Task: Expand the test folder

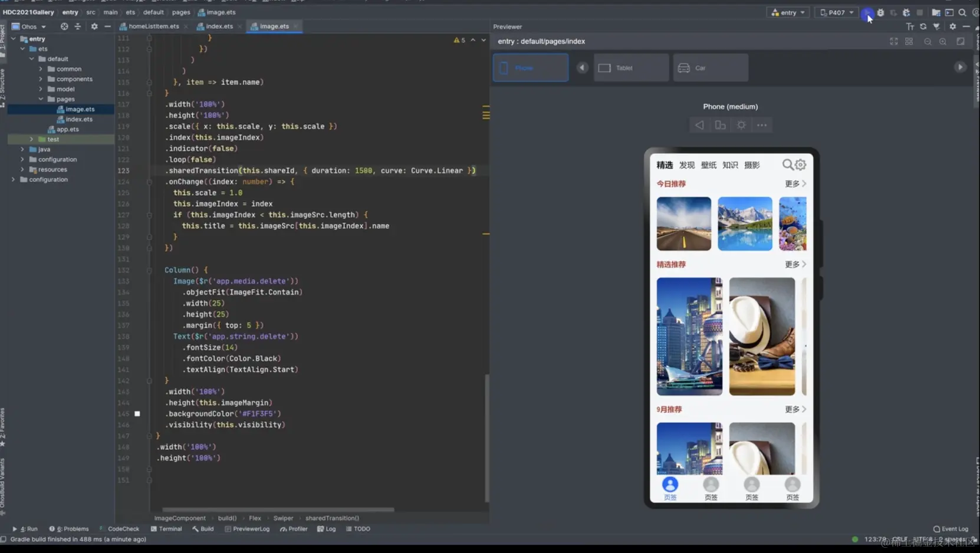Action: click(x=32, y=139)
